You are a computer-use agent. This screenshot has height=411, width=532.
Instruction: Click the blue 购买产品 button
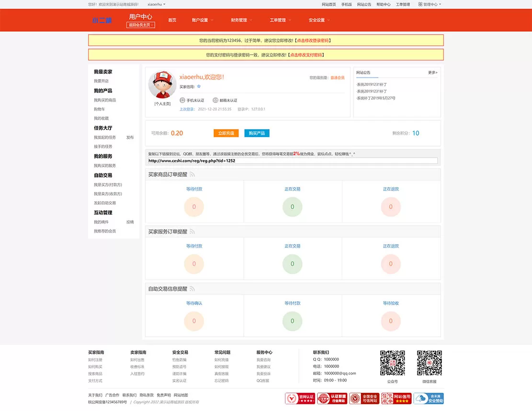(257, 133)
